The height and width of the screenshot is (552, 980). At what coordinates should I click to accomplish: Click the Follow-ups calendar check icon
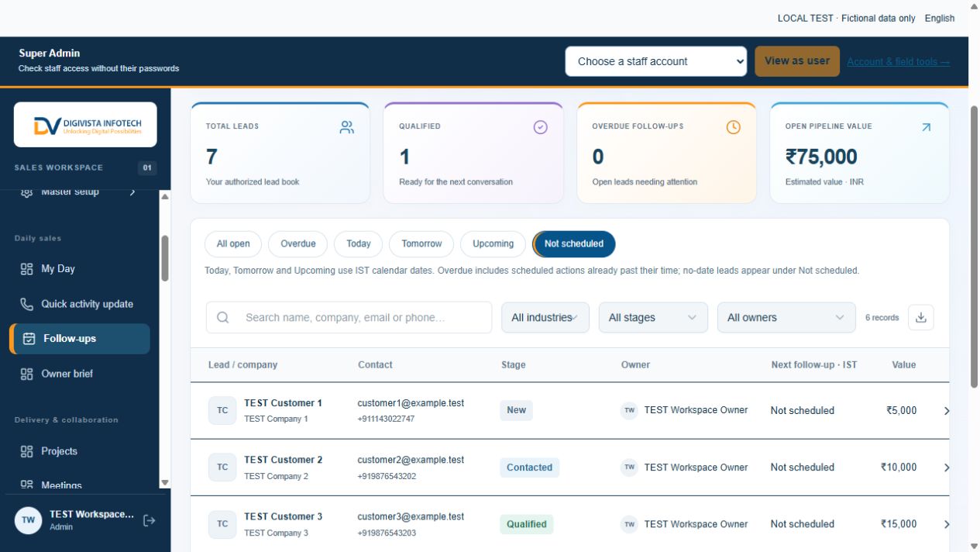[29, 339]
